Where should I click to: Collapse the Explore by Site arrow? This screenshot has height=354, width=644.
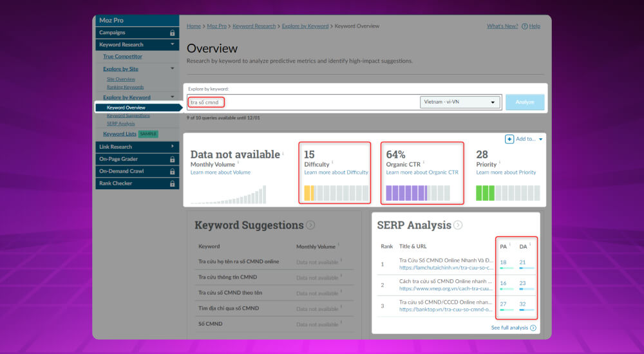click(x=173, y=68)
